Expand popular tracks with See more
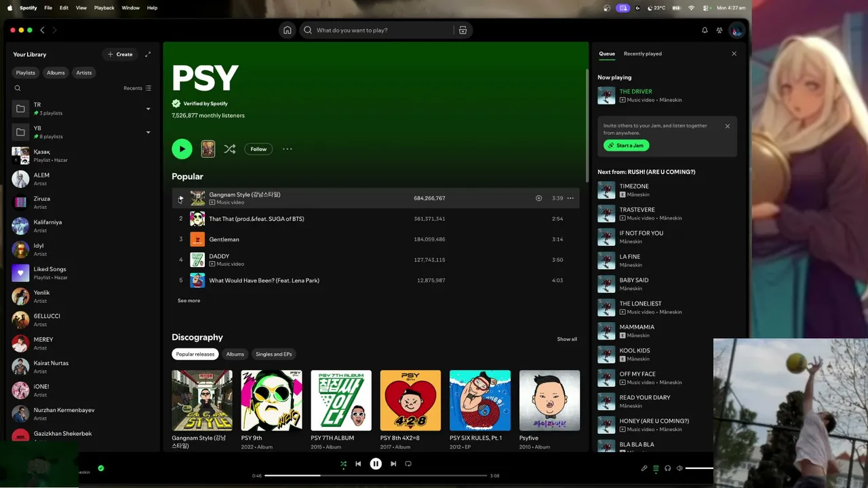This screenshot has height=488, width=868. (189, 300)
